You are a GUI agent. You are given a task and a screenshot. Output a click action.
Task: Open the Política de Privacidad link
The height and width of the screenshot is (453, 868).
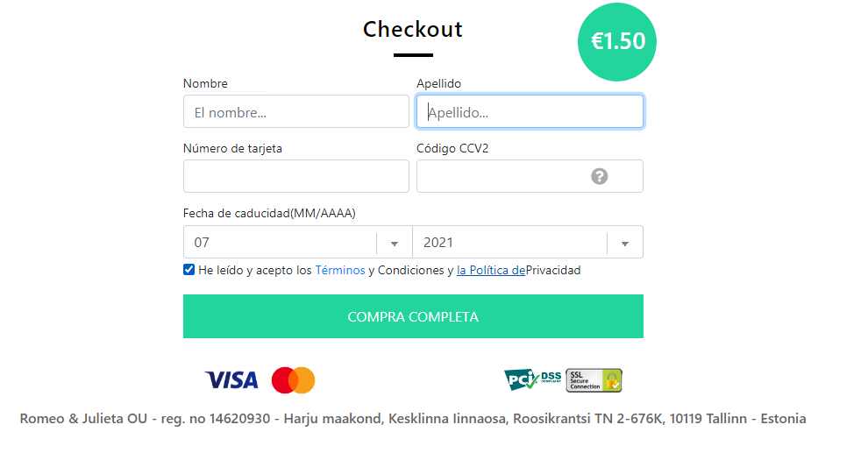tap(491, 271)
